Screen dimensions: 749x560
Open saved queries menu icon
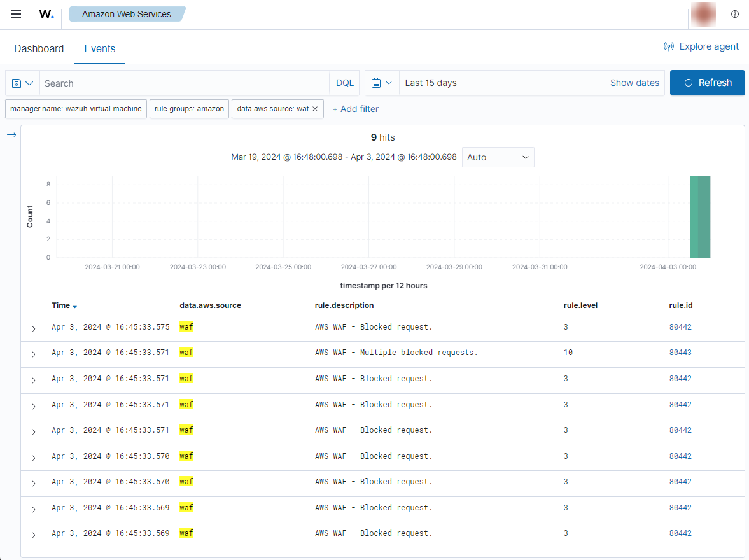point(22,83)
